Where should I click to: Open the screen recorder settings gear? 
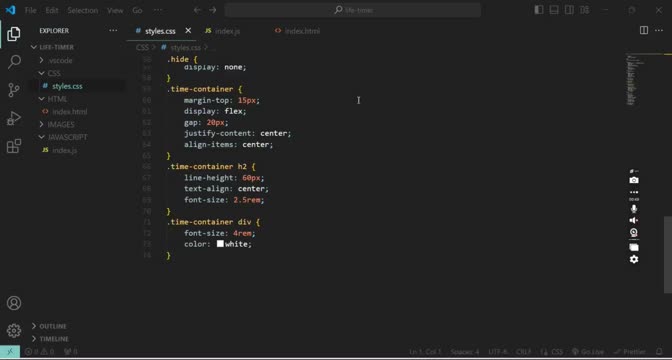634,259
